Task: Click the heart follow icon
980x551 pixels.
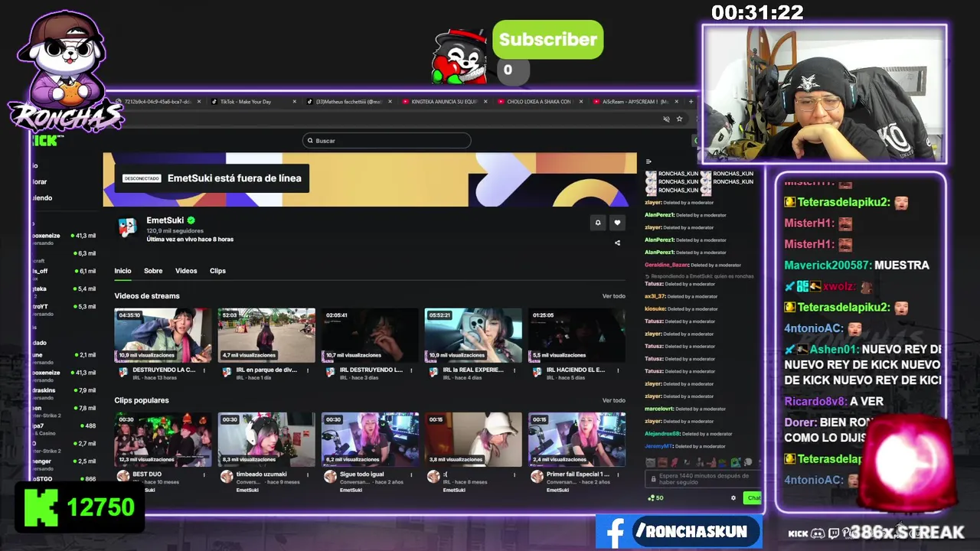Action: (x=617, y=223)
